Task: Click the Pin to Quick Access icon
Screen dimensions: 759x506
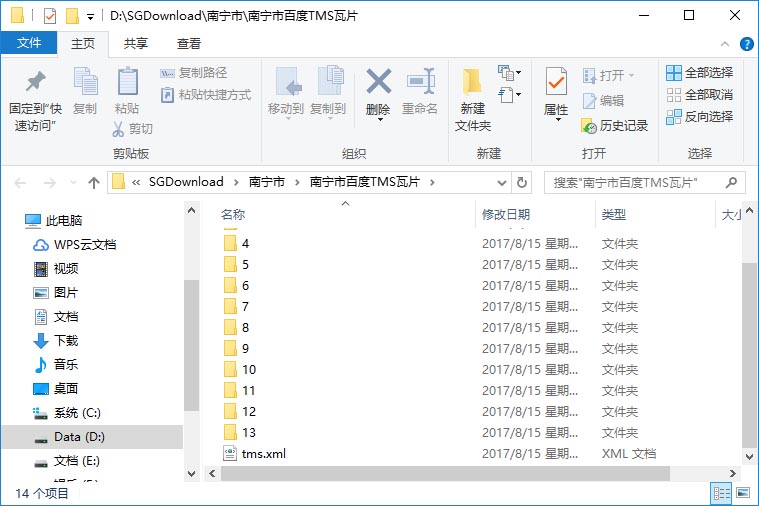Action: 35,81
